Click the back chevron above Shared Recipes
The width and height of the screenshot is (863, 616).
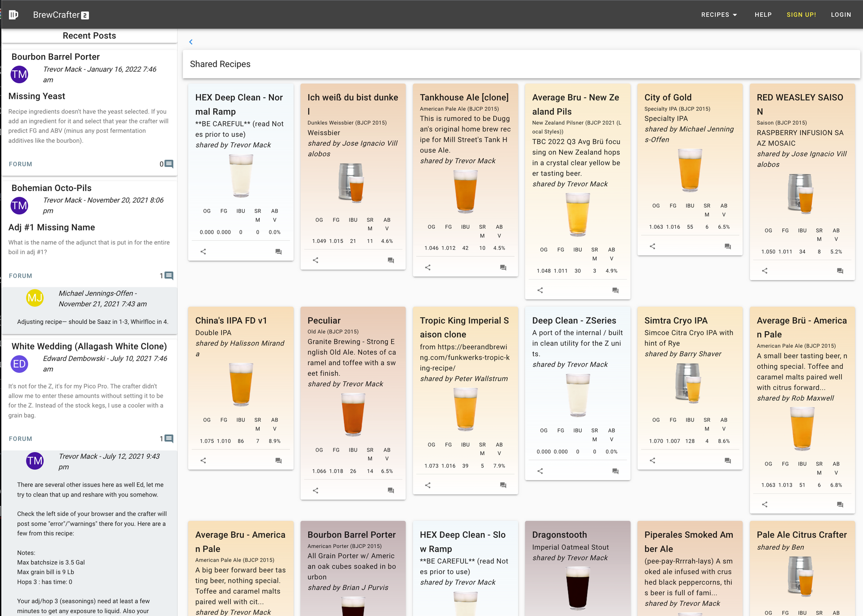pos(191,42)
